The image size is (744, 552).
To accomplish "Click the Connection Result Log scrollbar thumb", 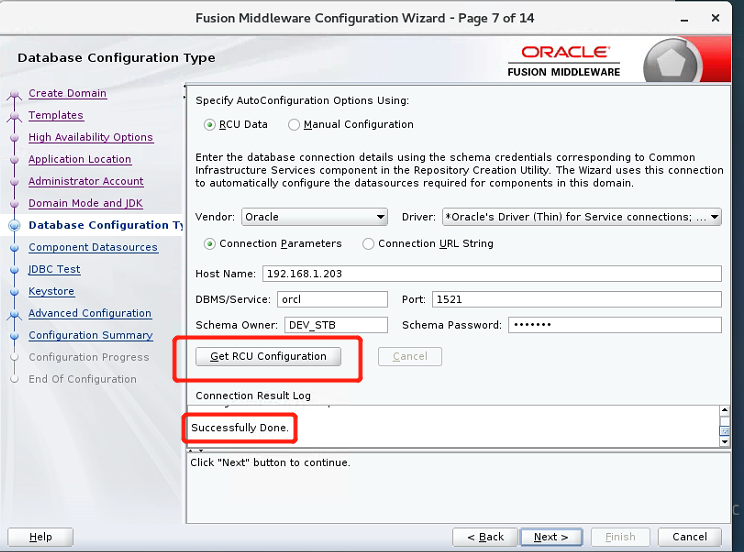I will [x=725, y=431].
